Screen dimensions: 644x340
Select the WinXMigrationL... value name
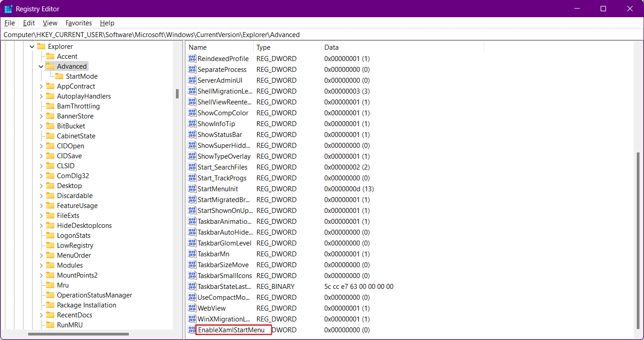point(224,319)
